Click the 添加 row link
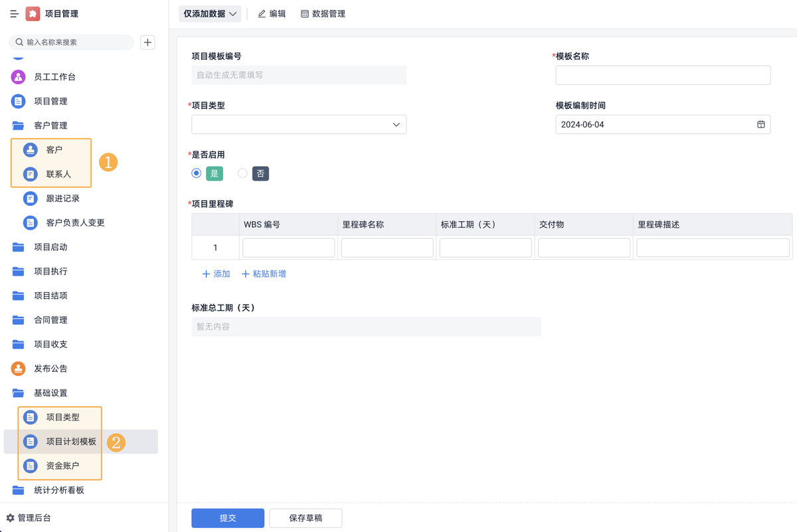This screenshot has width=797, height=532. (x=216, y=274)
